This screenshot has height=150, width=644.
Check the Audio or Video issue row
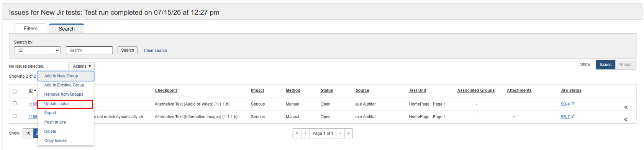[15, 103]
